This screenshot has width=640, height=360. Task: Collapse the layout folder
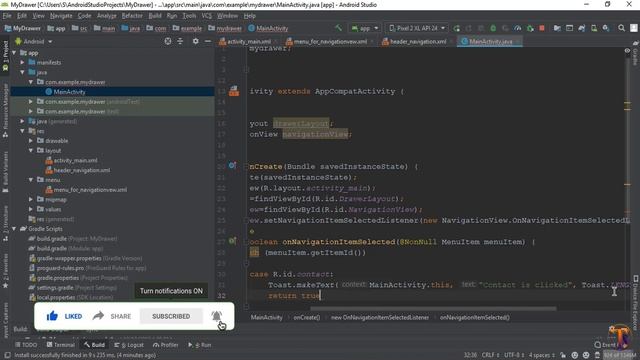click(31, 151)
